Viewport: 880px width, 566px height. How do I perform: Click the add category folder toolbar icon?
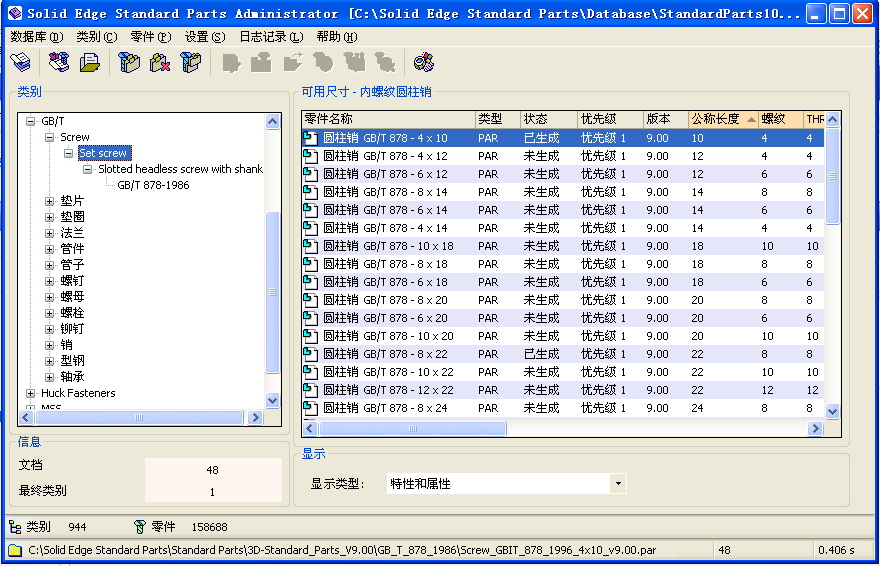click(x=129, y=62)
